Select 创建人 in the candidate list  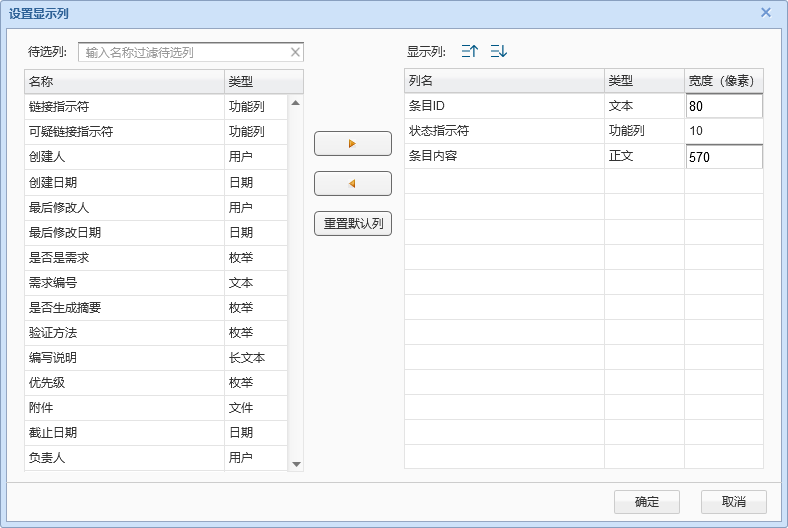click(125, 157)
